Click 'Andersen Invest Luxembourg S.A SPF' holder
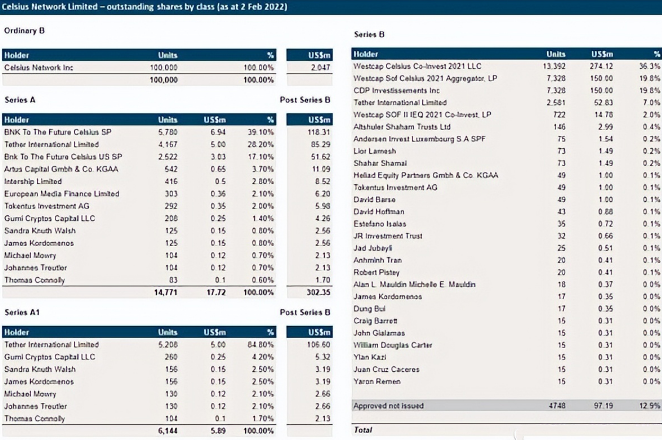Screen dimensions: 662x440 [419, 139]
